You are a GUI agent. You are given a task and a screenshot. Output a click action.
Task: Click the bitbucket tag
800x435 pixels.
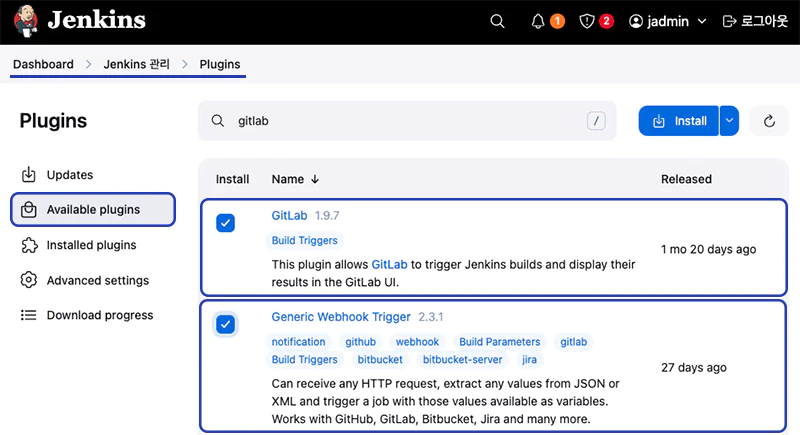pos(380,360)
